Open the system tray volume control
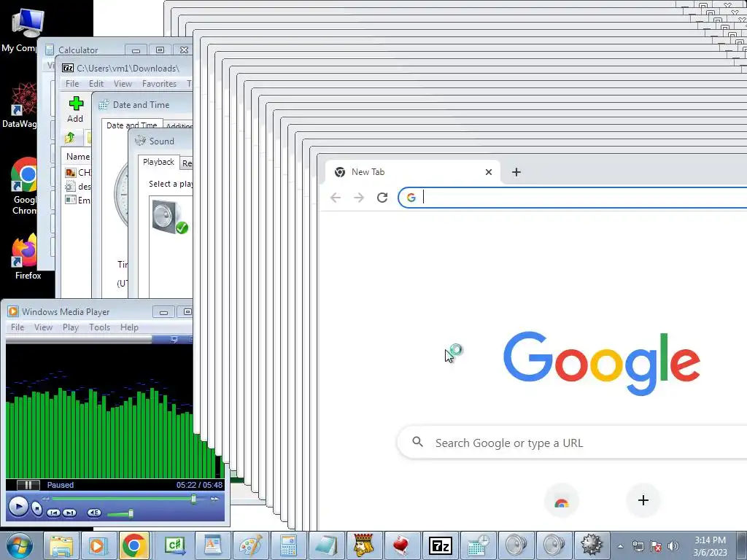 (673, 546)
